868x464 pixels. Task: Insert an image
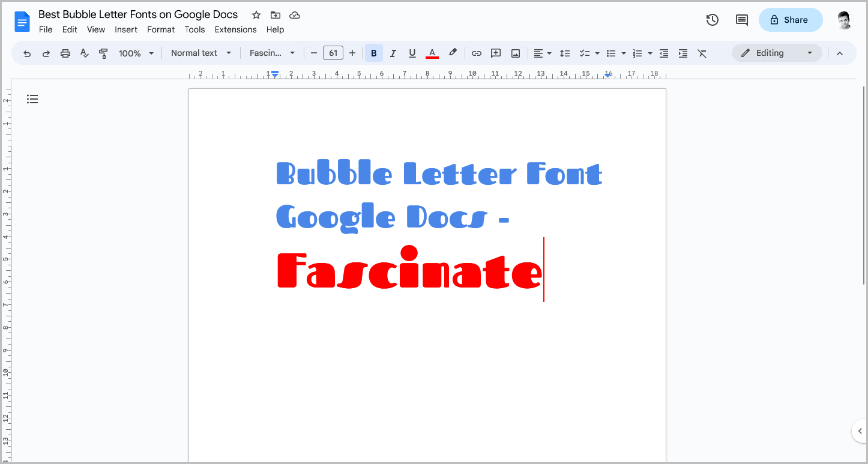click(x=515, y=53)
